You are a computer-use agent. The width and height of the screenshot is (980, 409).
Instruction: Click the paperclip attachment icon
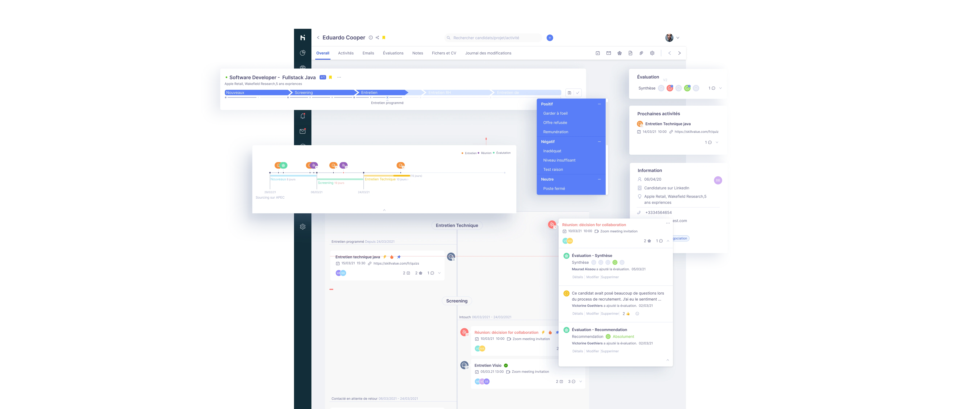coord(641,53)
